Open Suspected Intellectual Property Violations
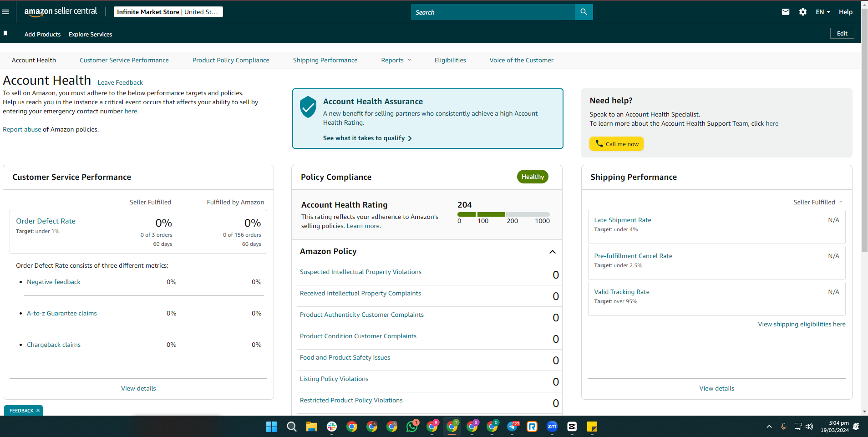868x437 pixels. (360, 272)
